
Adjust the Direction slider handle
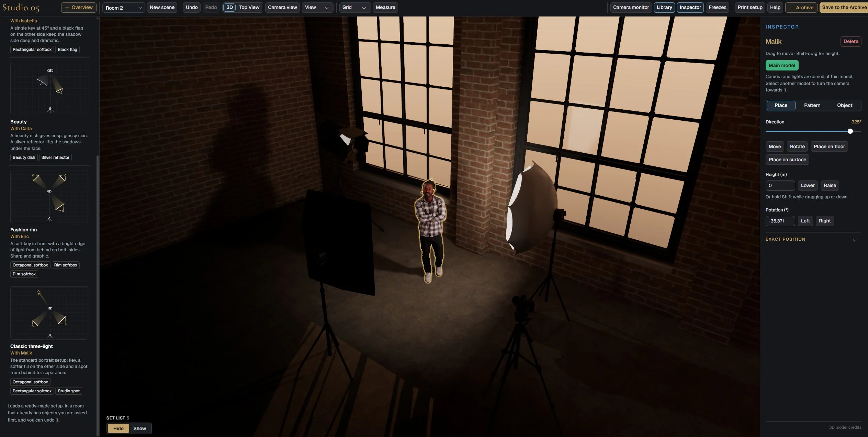850,131
